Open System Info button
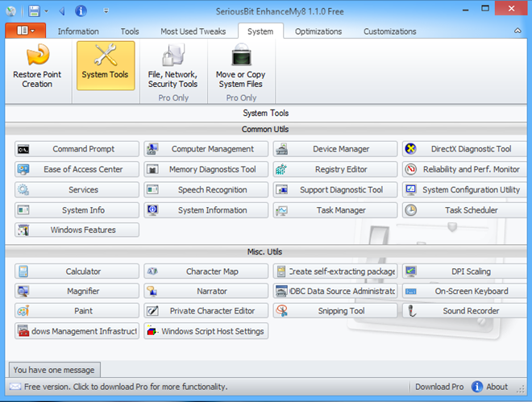This screenshot has height=402, width=532. coord(77,210)
